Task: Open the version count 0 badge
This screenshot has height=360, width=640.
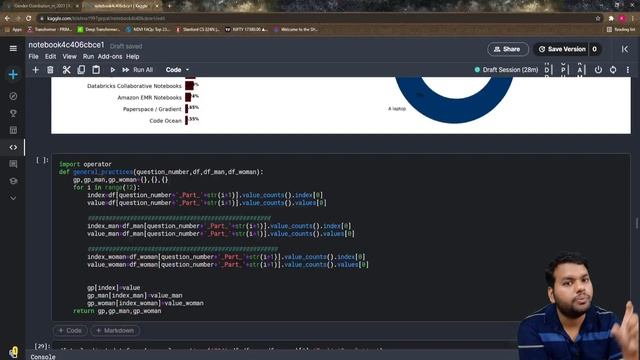Action: tap(595, 49)
